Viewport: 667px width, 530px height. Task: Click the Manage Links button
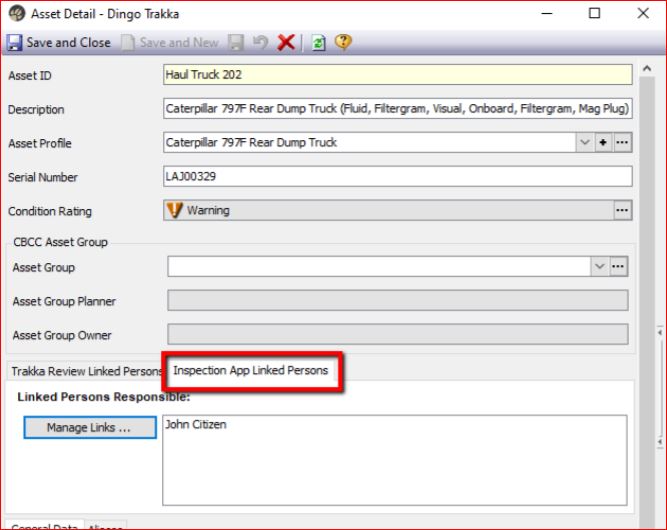pyautogui.click(x=89, y=428)
